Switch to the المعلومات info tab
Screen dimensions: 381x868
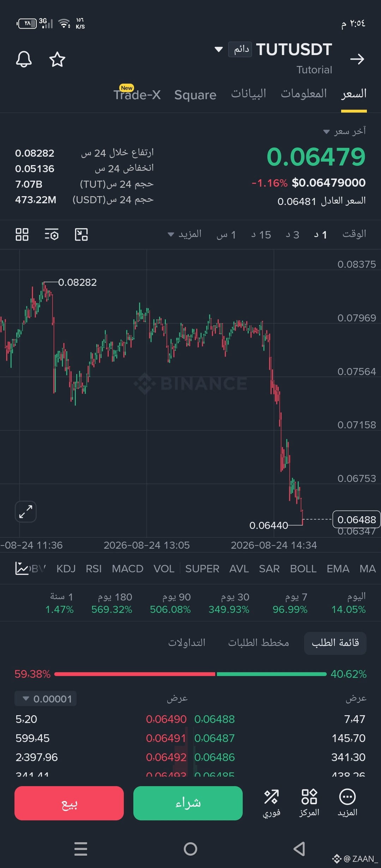coord(304,94)
